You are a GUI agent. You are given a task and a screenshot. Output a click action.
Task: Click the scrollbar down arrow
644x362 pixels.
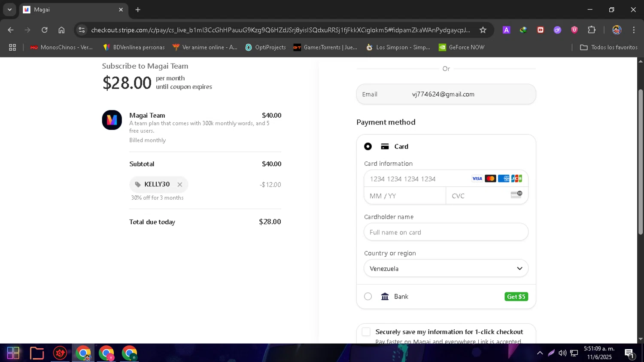click(640, 339)
